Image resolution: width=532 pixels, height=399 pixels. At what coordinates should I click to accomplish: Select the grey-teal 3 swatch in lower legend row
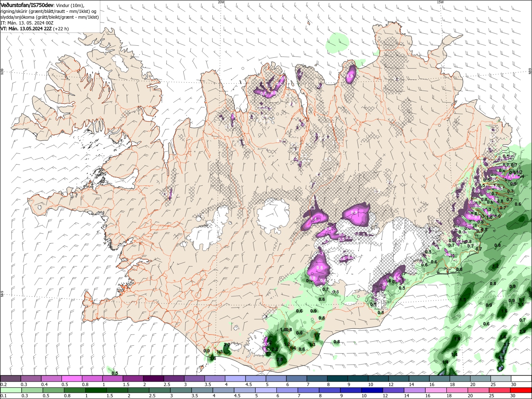181,390
